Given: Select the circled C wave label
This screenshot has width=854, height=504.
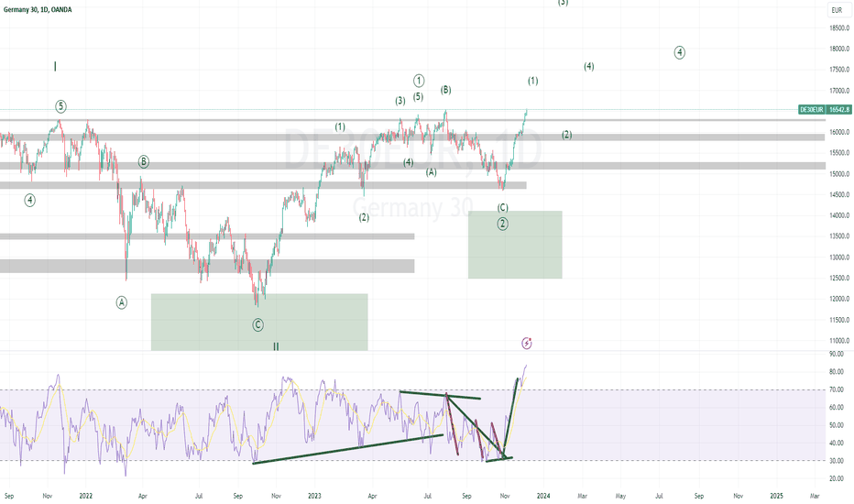Looking at the screenshot, I should (x=258, y=325).
